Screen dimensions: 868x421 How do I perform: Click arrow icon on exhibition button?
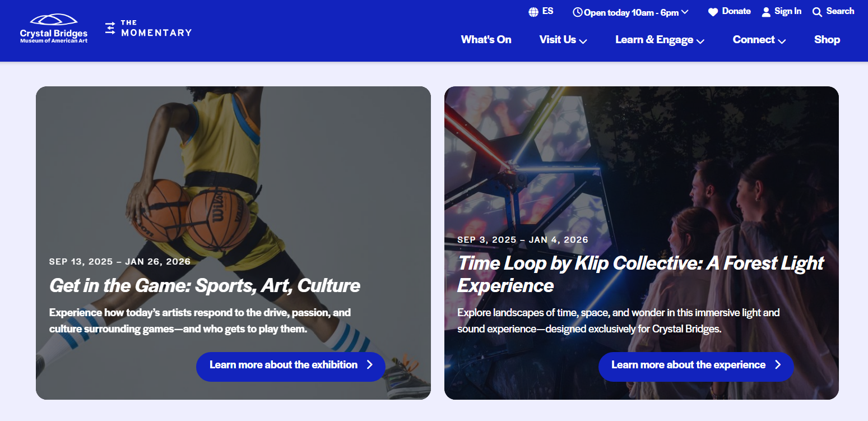pyautogui.click(x=369, y=365)
